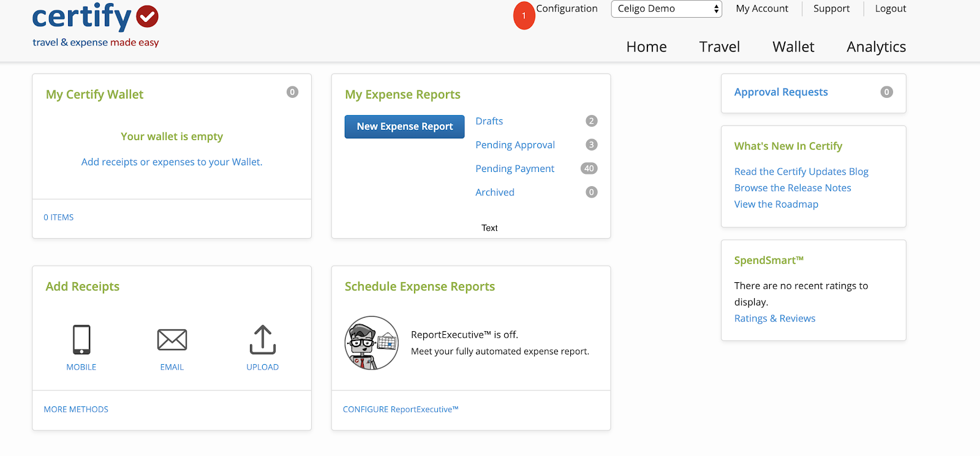Open Pending Payment reports
The height and width of the screenshot is (456, 980).
(x=514, y=169)
